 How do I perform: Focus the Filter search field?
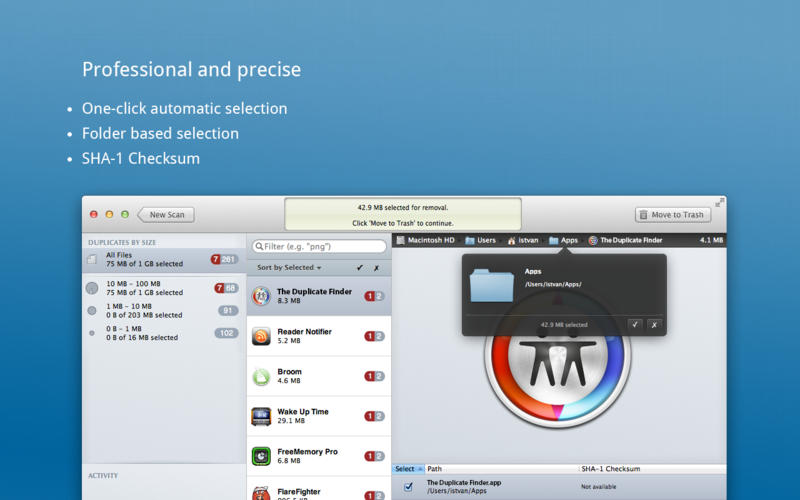tap(319, 246)
